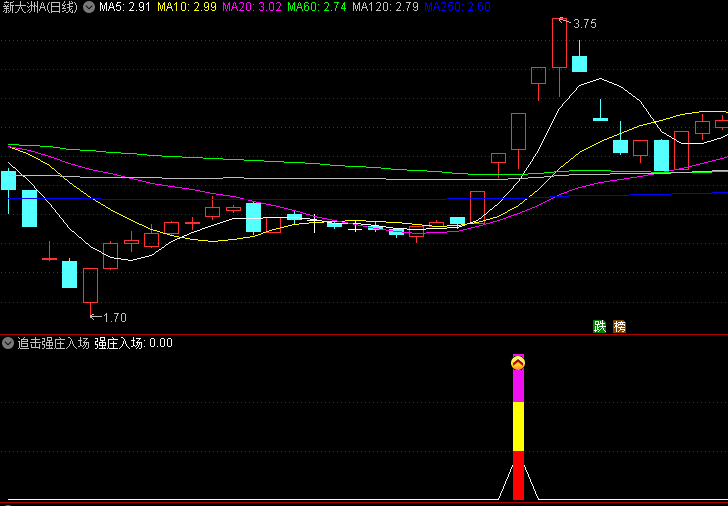Click the orange 榜 marker icon

coord(619,326)
